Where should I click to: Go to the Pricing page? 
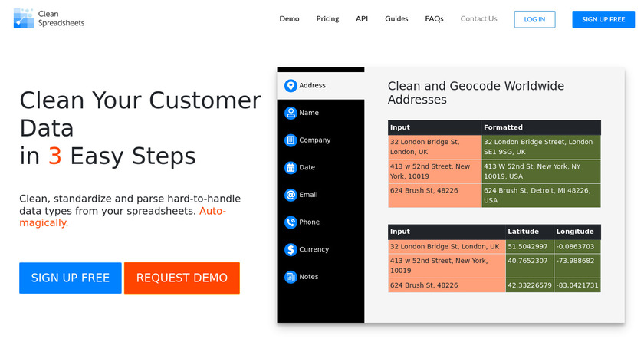click(x=327, y=19)
